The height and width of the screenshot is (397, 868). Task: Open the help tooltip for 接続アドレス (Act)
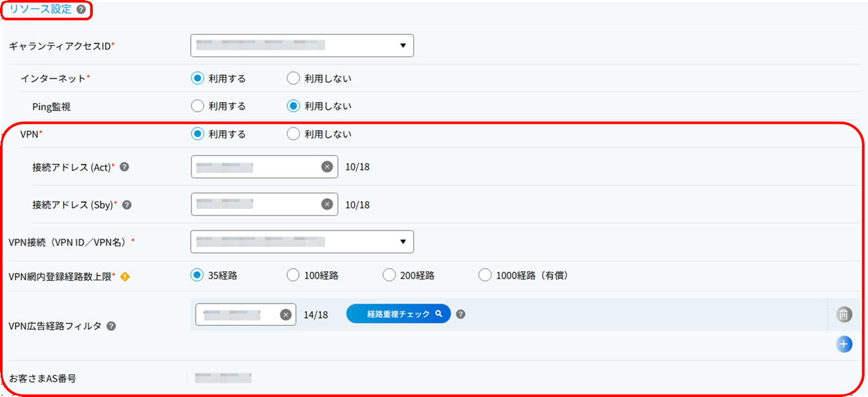point(124,166)
